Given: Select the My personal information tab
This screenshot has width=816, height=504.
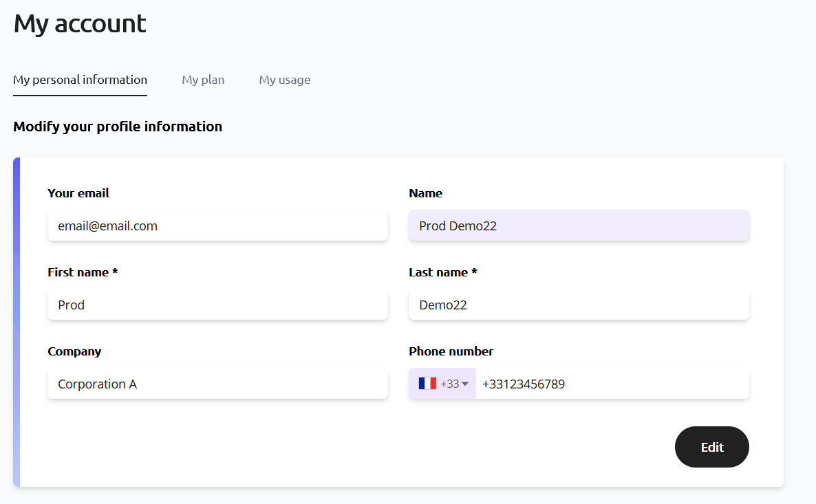Looking at the screenshot, I should tap(80, 80).
